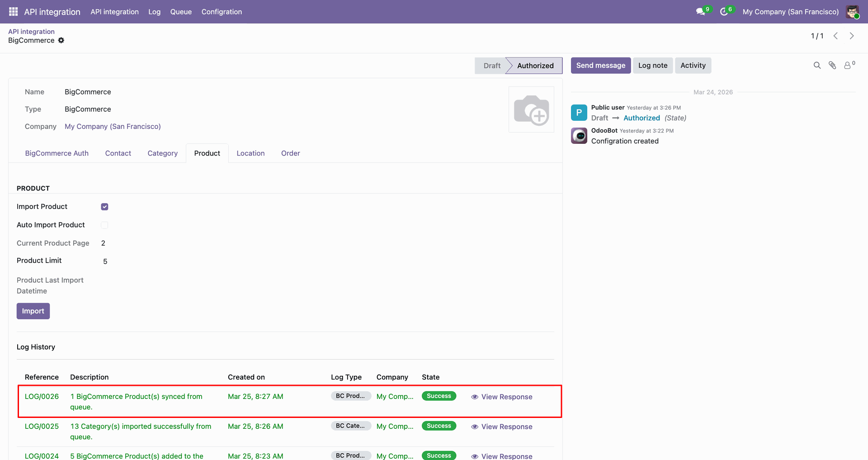Click the user avatar in top bar
Viewport: 868px width, 460px height.
[853, 12]
